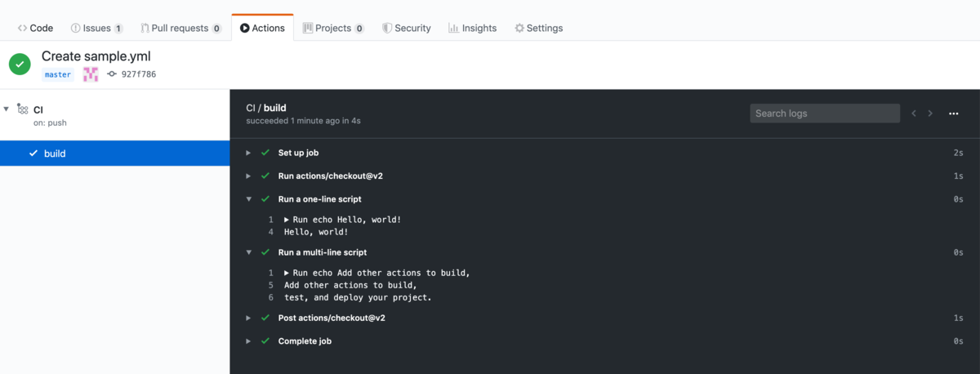The height and width of the screenshot is (374, 980).
Task: Click the master branch label
Action: coord(58,74)
